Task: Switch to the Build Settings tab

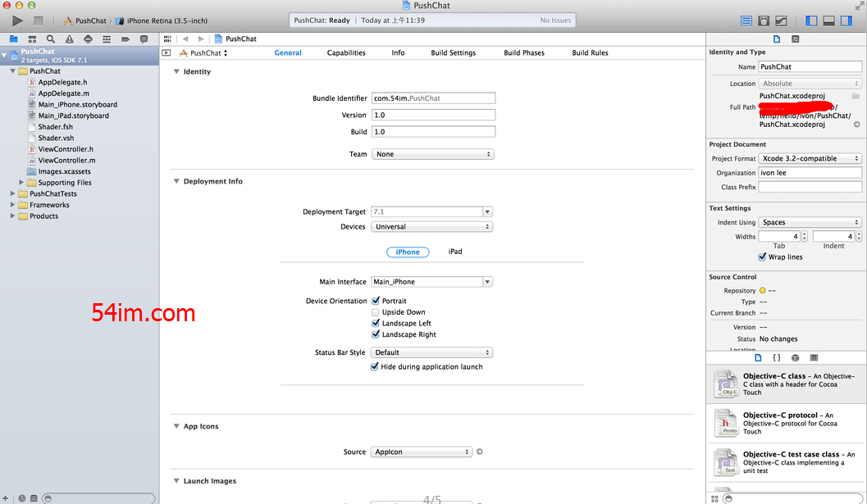Action: [453, 53]
